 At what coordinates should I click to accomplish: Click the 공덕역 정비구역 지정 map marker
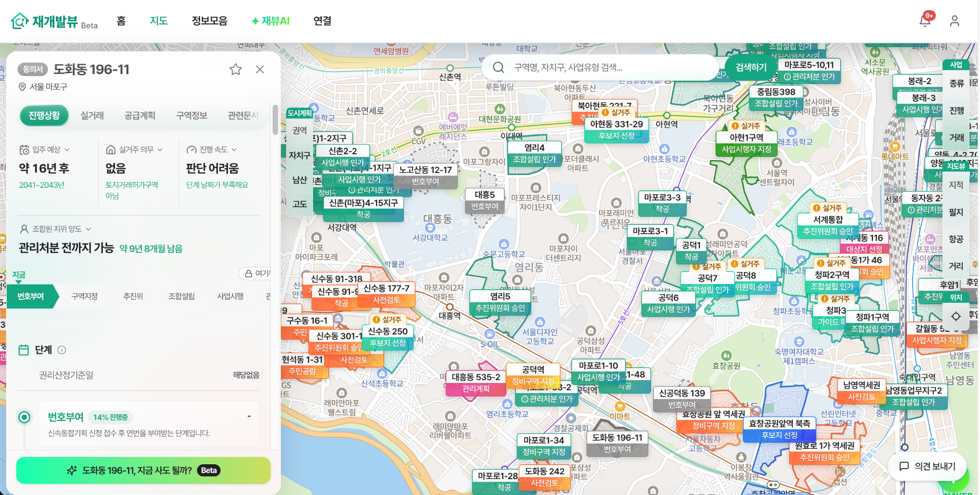pyautogui.click(x=533, y=375)
